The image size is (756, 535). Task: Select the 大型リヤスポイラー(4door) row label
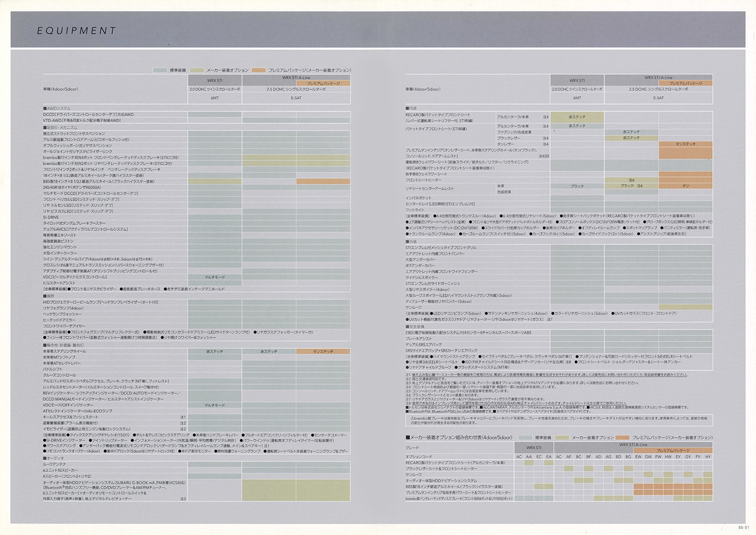(427, 290)
